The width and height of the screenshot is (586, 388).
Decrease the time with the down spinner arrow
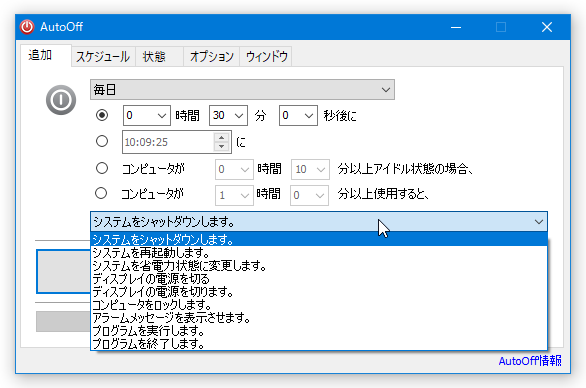(x=222, y=146)
